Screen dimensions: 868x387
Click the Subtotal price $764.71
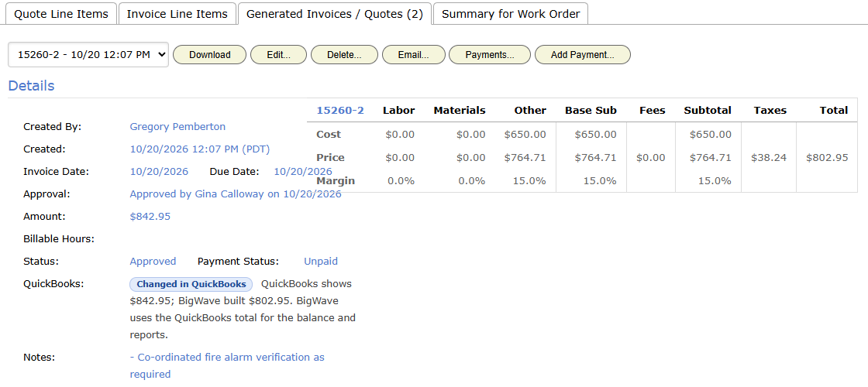(710, 158)
